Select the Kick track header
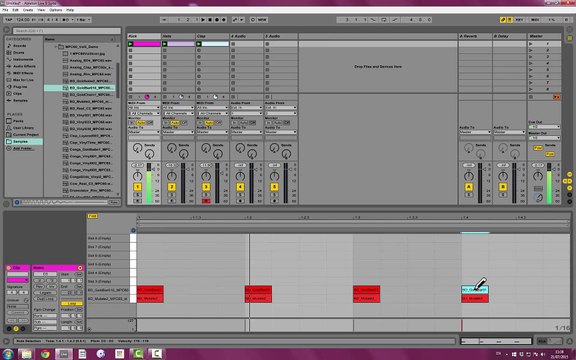The height and width of the screenshot is (360, 576). [x=144, y=36]
